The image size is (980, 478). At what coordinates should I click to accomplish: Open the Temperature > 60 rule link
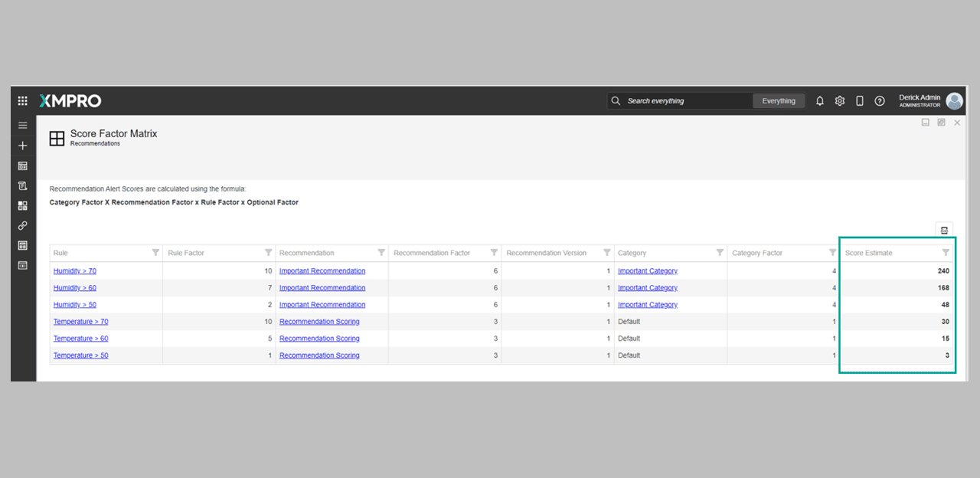pos(80,339)
